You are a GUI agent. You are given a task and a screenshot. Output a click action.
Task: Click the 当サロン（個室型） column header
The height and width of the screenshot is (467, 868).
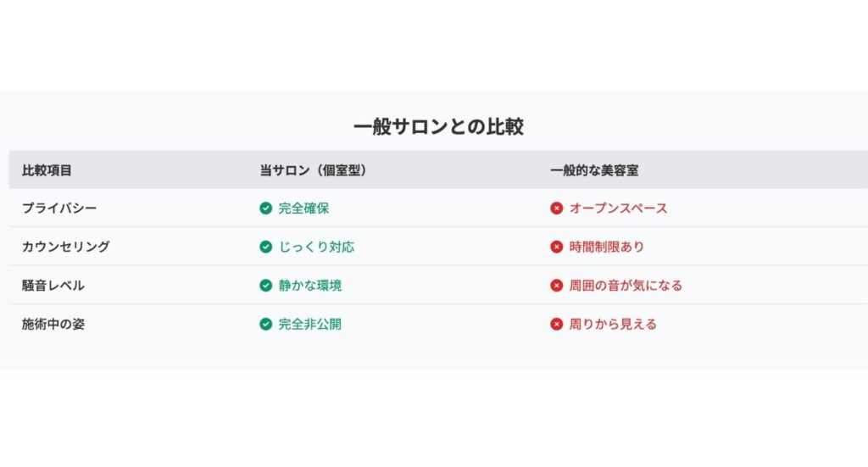(315, 170)
